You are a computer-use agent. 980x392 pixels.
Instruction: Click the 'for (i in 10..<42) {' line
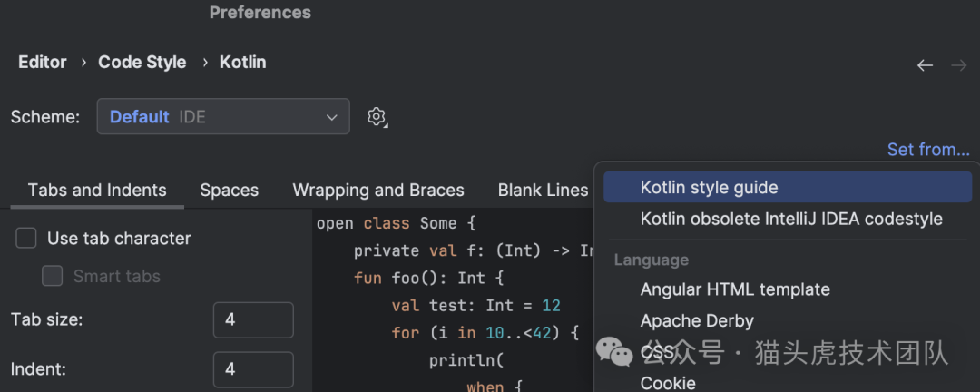tap(485, 333)
